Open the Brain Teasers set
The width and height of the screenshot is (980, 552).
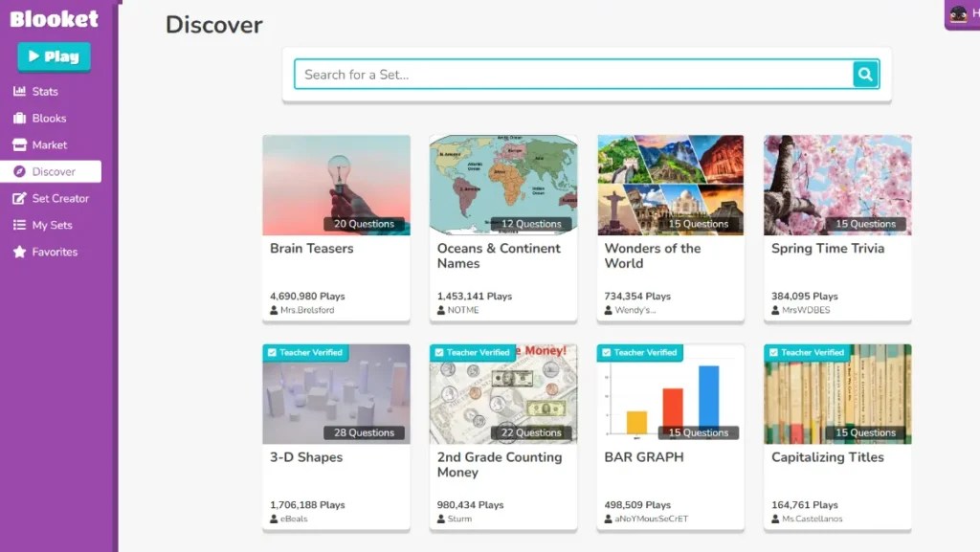[x=336, y=184]
